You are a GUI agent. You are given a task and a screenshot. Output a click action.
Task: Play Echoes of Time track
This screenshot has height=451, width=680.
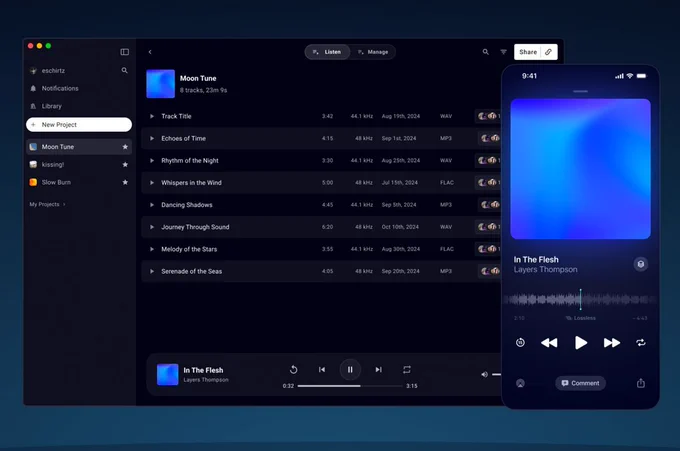coord(152,138)
